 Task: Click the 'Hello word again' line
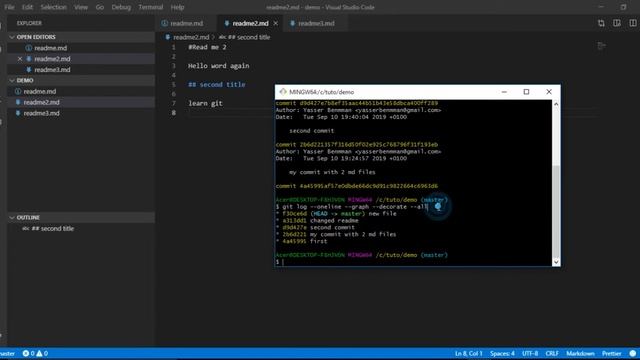[218, 66]
